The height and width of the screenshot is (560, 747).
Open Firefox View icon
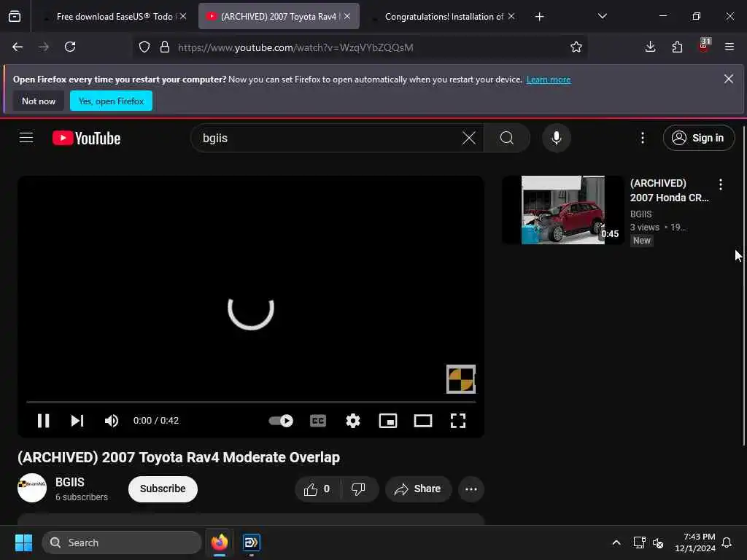(x=15, y=17)
